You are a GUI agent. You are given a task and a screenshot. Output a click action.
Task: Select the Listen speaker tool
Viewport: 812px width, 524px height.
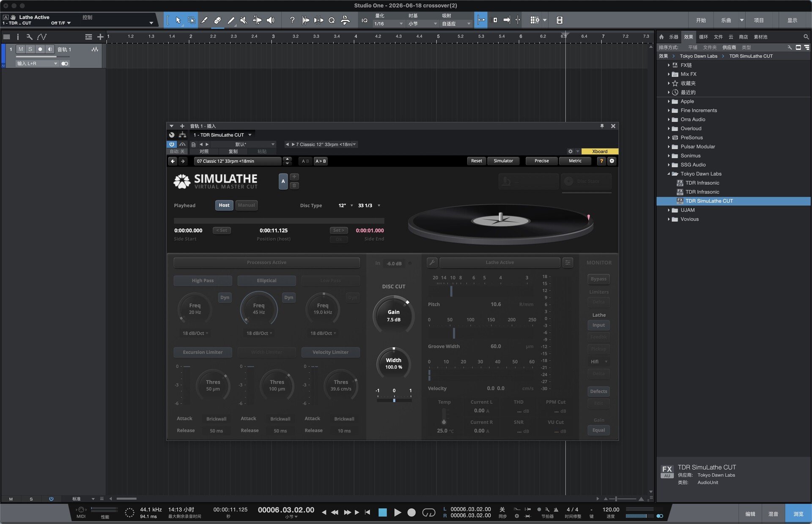[271, 20]
